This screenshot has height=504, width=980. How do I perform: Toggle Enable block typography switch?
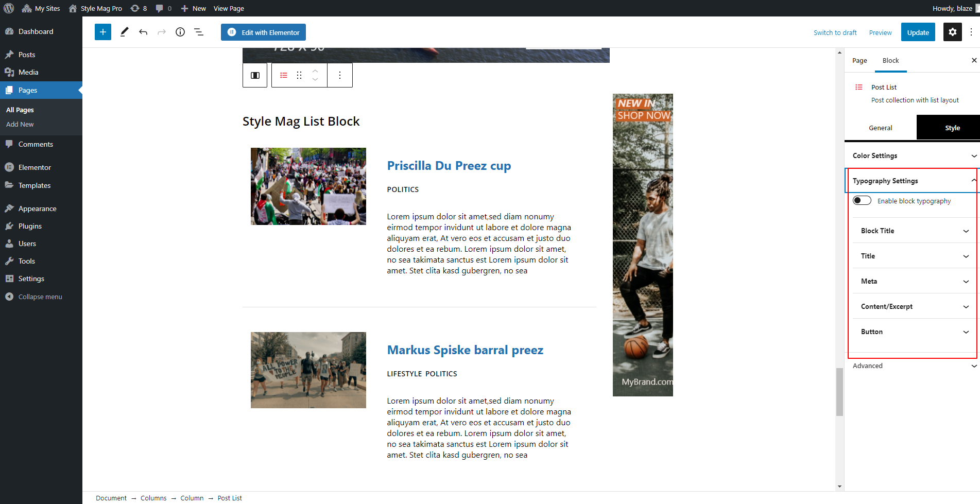coord(862,200)
